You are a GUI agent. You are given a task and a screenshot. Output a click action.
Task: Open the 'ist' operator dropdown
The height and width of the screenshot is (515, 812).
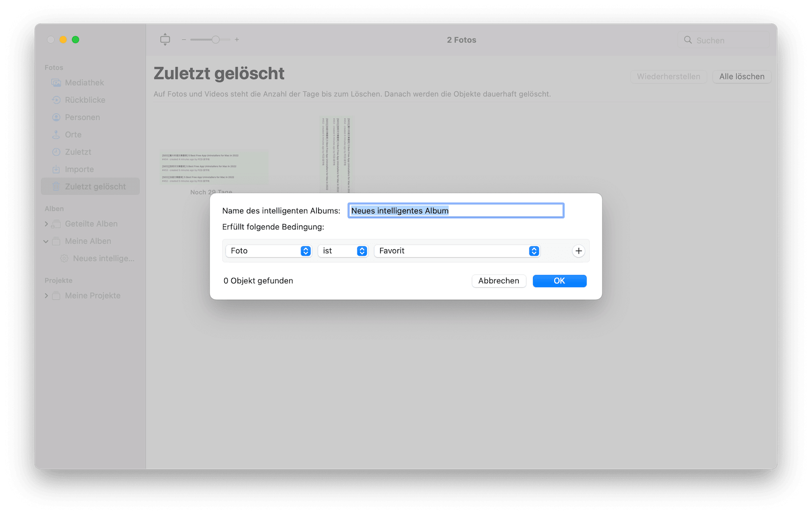(x=343, y=251)
